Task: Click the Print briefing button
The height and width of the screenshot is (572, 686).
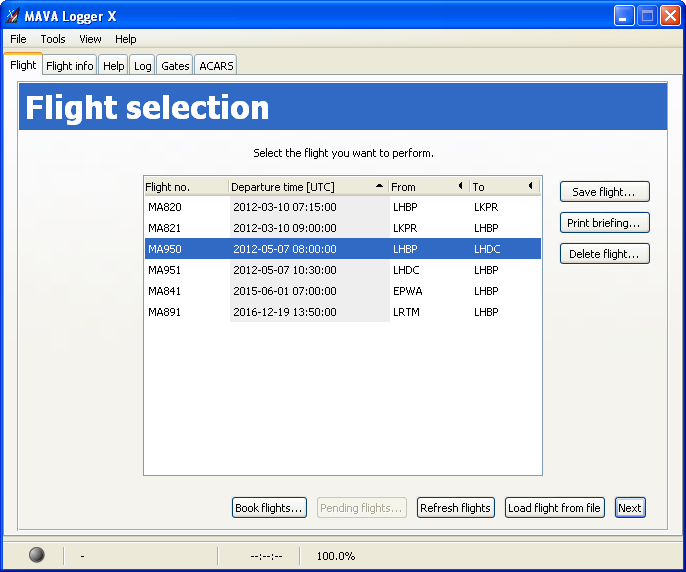Action: [x=605, y=223]
